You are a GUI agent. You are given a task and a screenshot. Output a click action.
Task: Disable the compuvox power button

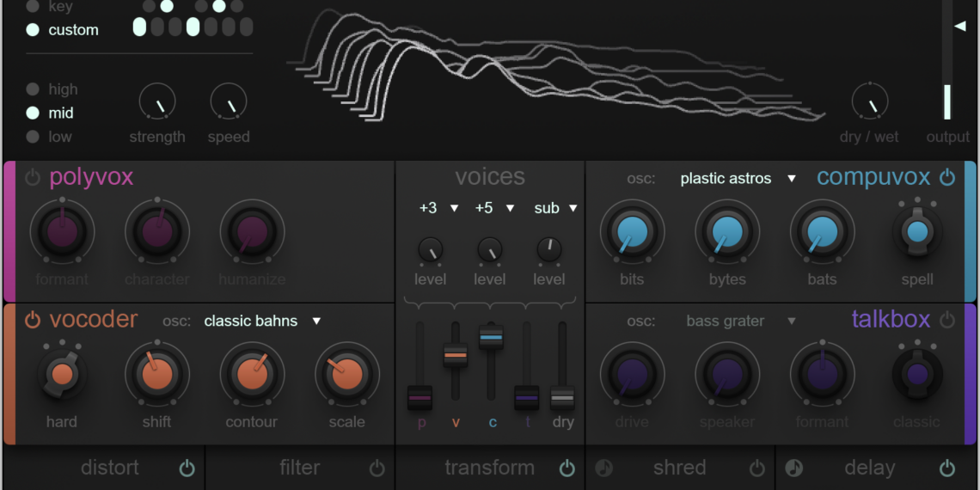click(x=947, y=178)
